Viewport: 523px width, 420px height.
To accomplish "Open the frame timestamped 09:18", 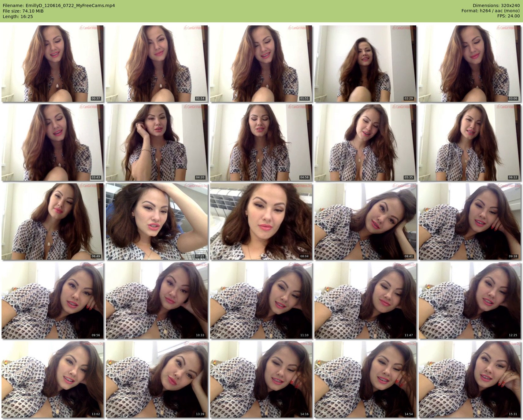I will [x=469, y=221].
